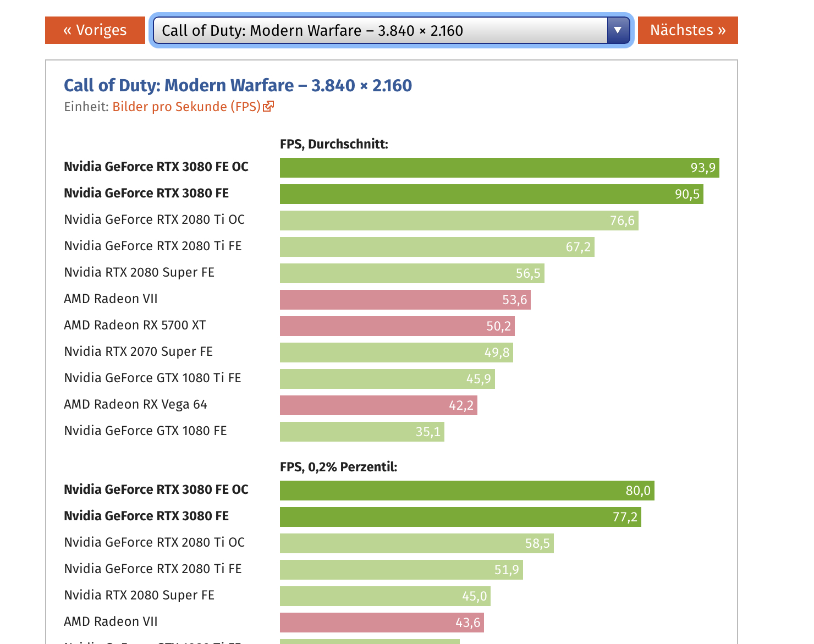
Task: Click percentile bar 58,5 for 2080 Ti OC
Action: [417, 543]
